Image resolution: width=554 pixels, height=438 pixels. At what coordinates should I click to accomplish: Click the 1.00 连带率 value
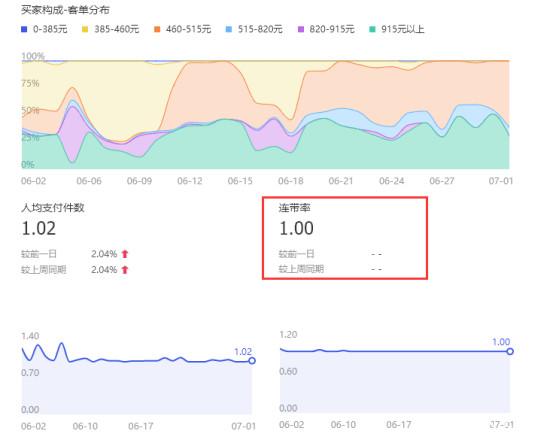coord(296,228)
